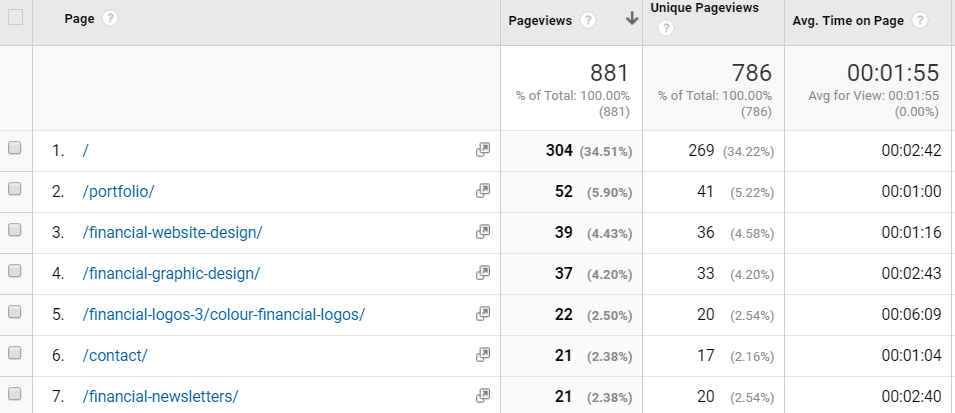This screenshot has width=955, height=413.
Task: Sort by the Pageviews column header
Action: click(540, 21)
